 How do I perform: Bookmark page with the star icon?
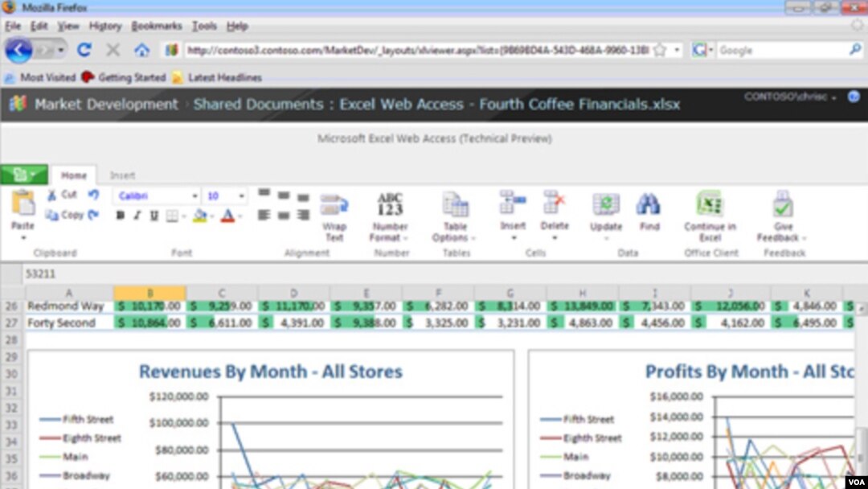(660, 51)
